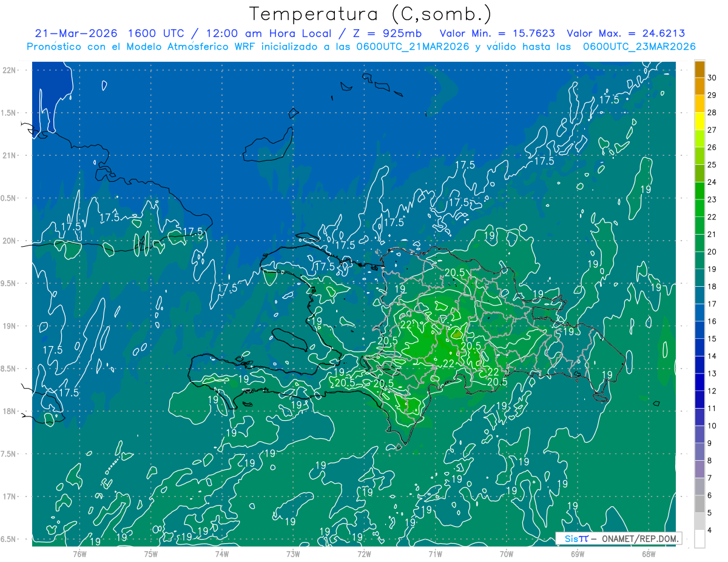Click the 76W longitude axis label
This screenshot has width=728, height=562.
[x=79, y=554]
